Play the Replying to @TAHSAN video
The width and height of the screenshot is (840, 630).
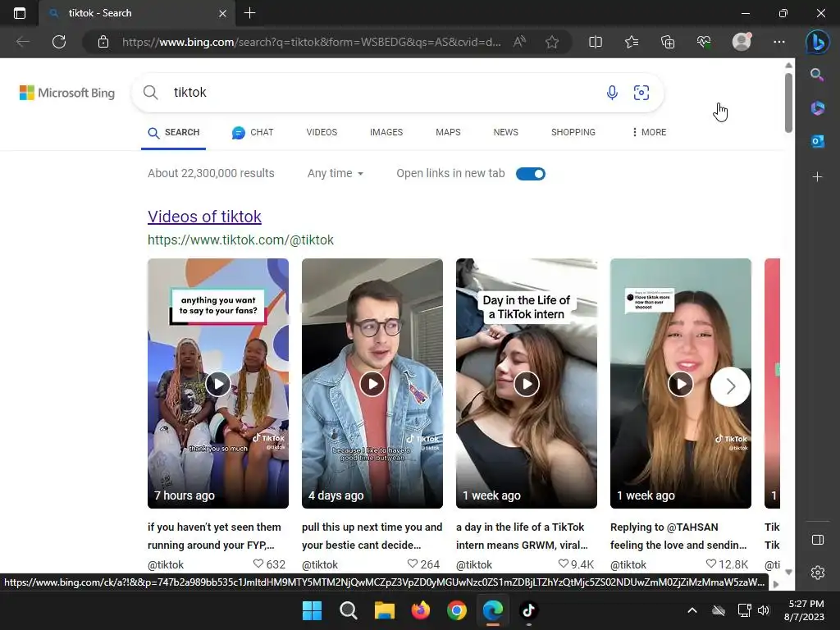pyautogui.click(x=681, y=384)
